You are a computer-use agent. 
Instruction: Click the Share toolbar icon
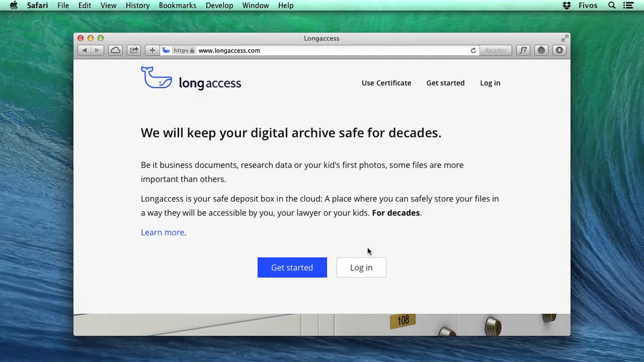134,50
